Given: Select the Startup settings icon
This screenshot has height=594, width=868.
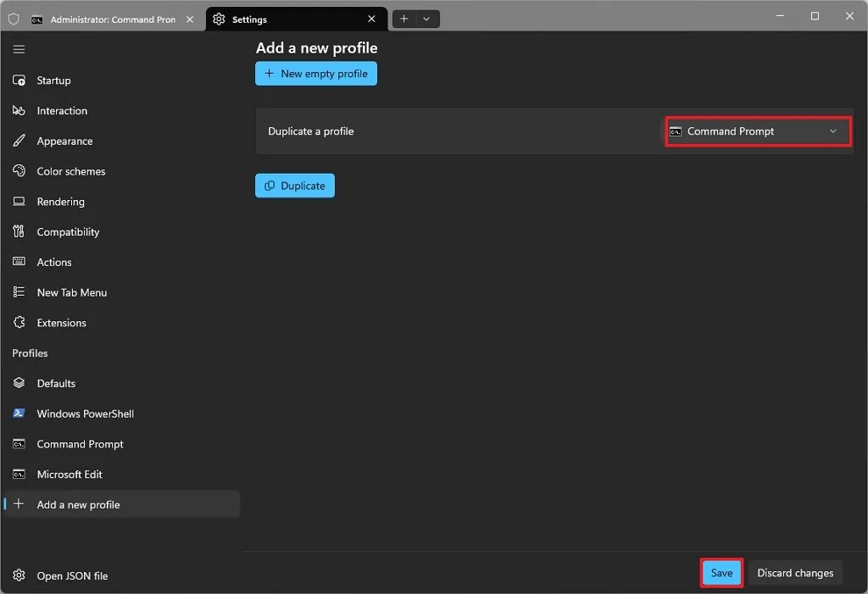Looking at the screenshot, I should tap(19, 80).
